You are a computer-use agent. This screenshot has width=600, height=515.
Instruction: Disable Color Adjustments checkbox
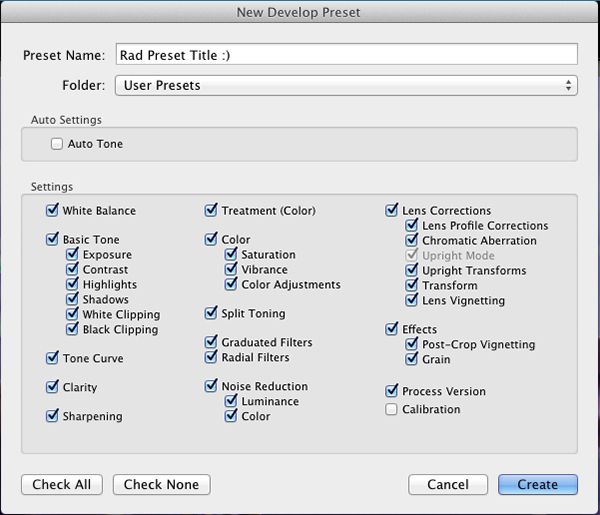tap(231, 284)
